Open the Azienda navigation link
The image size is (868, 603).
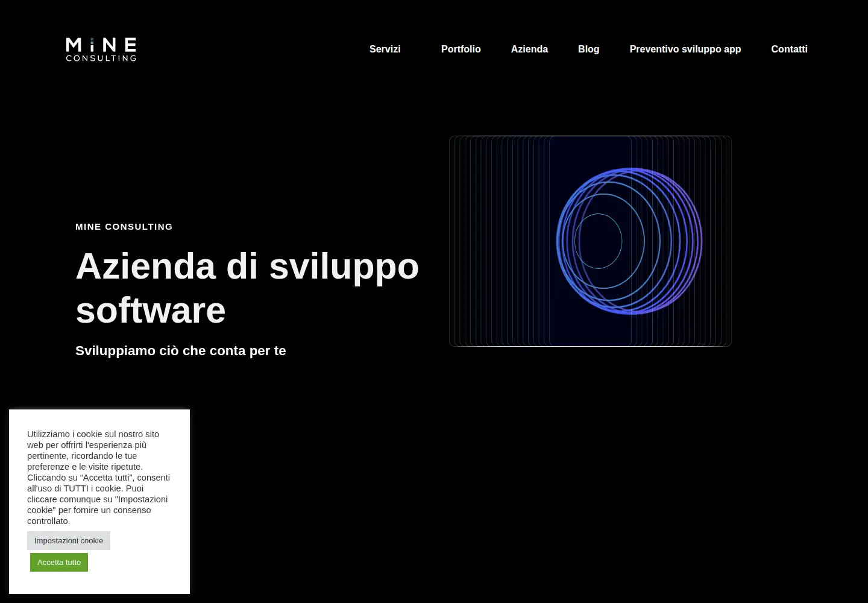tap(529, 49)
